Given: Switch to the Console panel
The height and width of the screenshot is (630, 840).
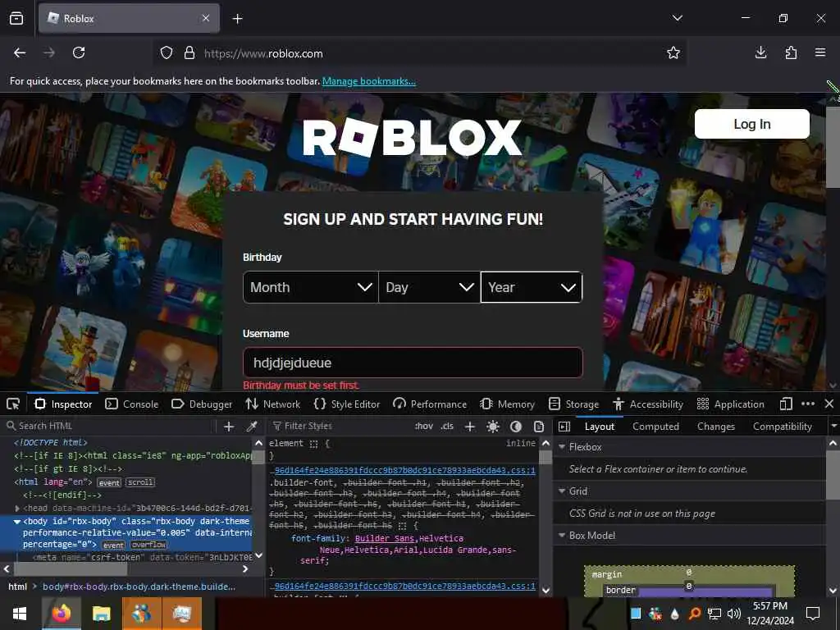Looking at the screenshot, I should (x=132, y=404).
